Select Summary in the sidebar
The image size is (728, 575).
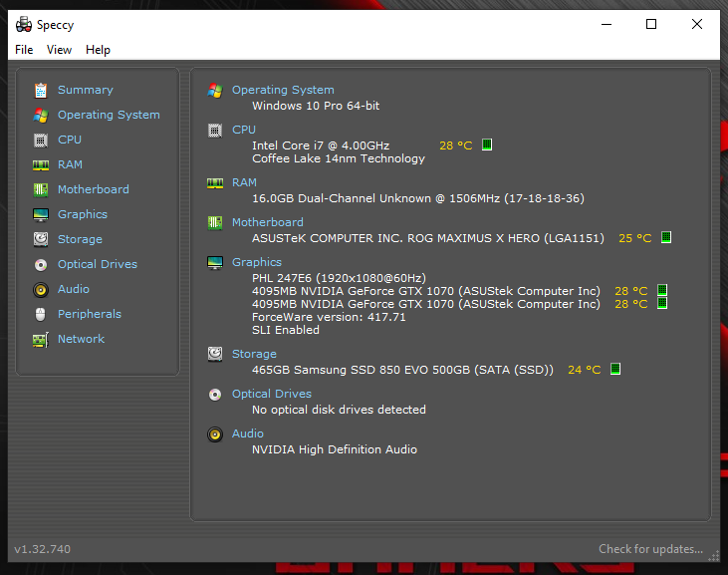pyautogui.click(x=86, y=90)
